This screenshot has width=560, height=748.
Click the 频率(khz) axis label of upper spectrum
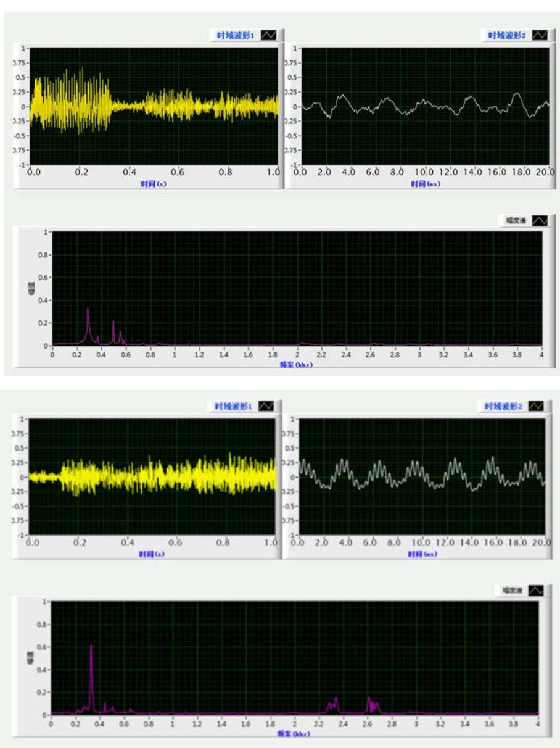pyautogui.click(x=297, y=365)
